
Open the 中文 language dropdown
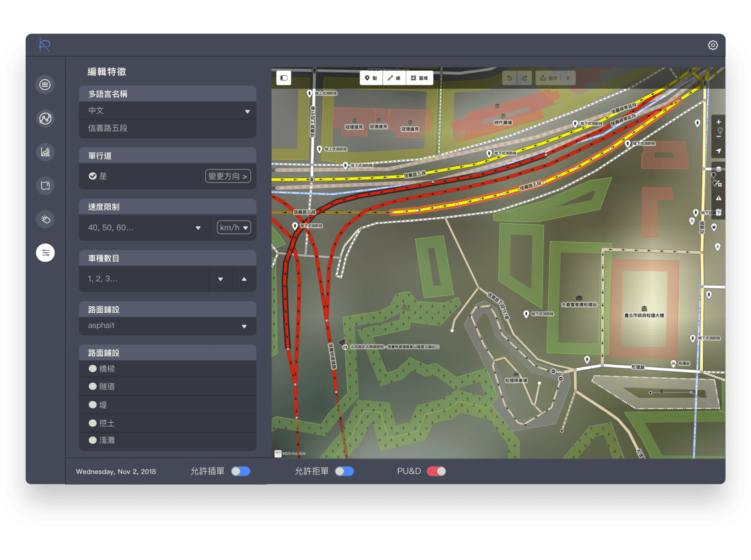click(x=168, y=111)
